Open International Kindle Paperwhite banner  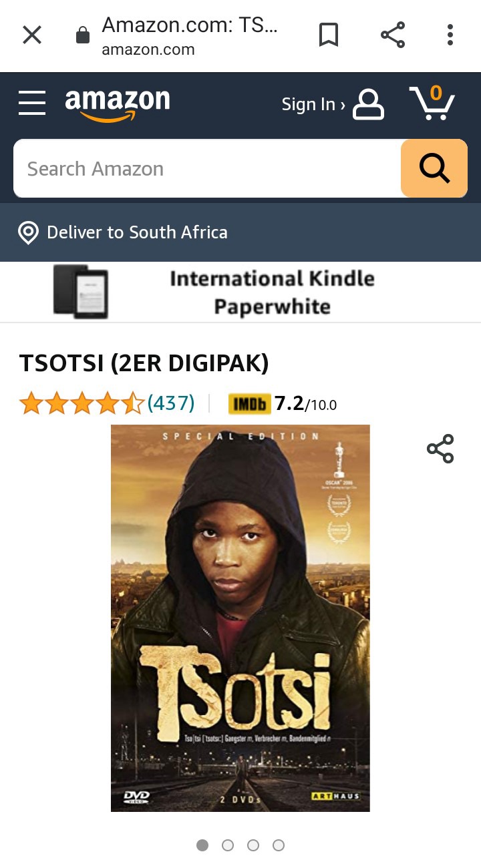[240, 292]
